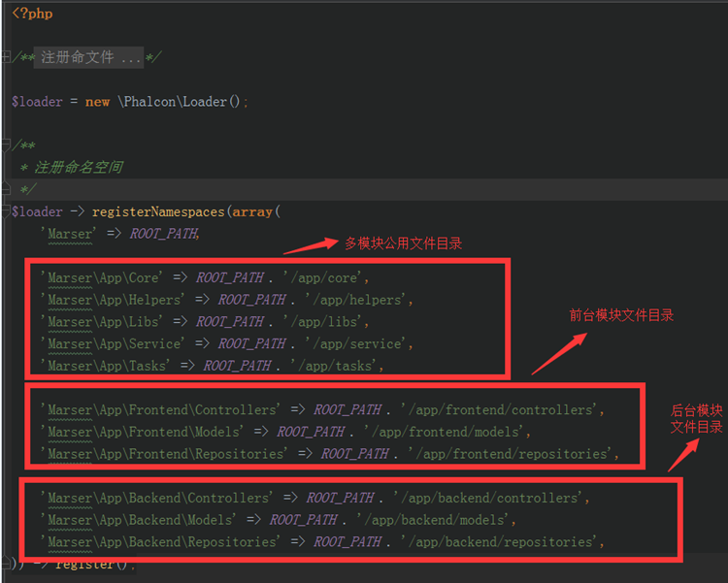Click the 'Marser\App\Core' namespace string
Image resolution: width=728 pixels, height=583 pixels.
[x=100, y=278]
